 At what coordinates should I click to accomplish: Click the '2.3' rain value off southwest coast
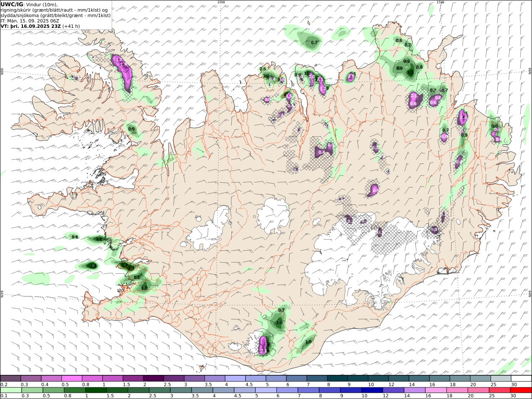(x=93, y=266)
